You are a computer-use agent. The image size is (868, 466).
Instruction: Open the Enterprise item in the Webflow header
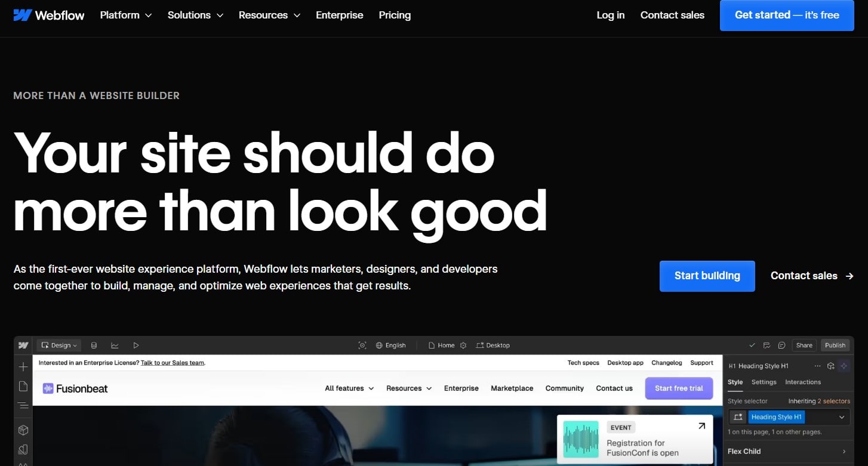click(340, 15)
